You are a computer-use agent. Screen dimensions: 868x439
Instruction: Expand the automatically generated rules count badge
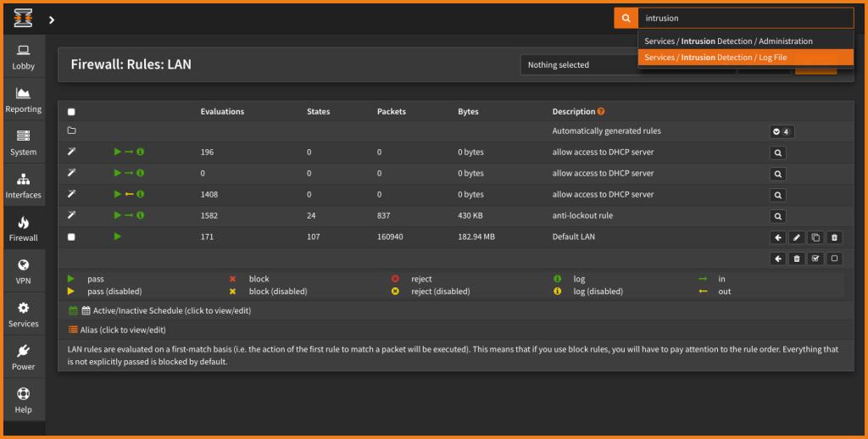[782, 131]
